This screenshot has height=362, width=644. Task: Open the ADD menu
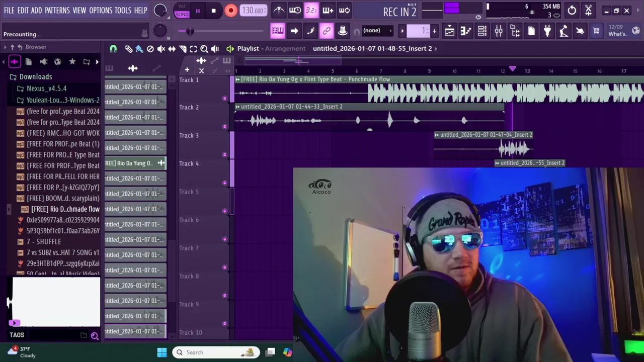pyautogui.click(x=36, y=10)
